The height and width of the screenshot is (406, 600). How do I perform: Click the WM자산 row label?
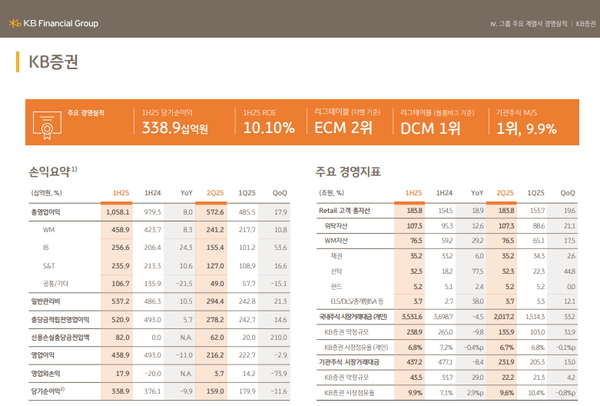[x=337, y=240]
